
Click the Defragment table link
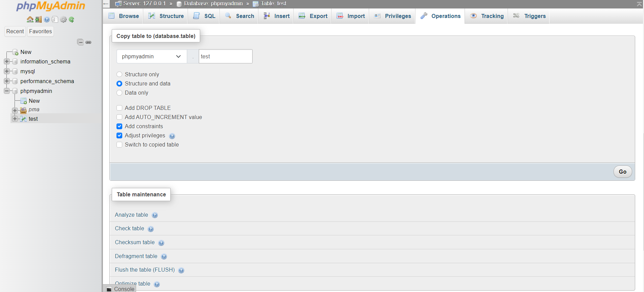(136, 256)
